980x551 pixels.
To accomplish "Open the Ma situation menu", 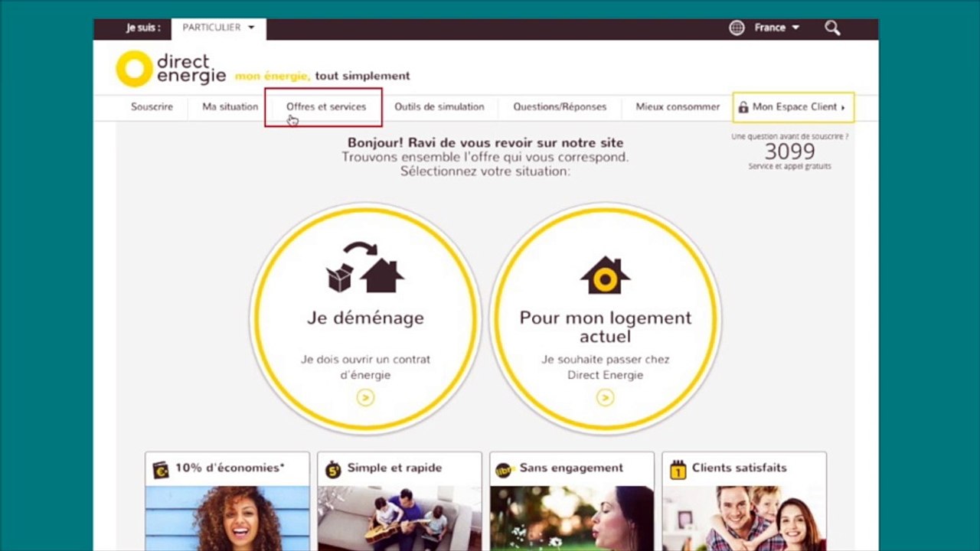I will [x=230, y=107].
